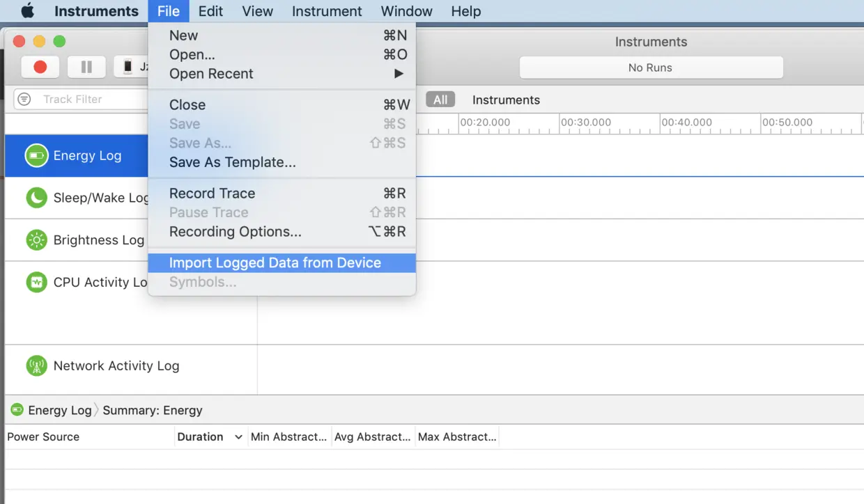Open the View menu

point(257,11)
